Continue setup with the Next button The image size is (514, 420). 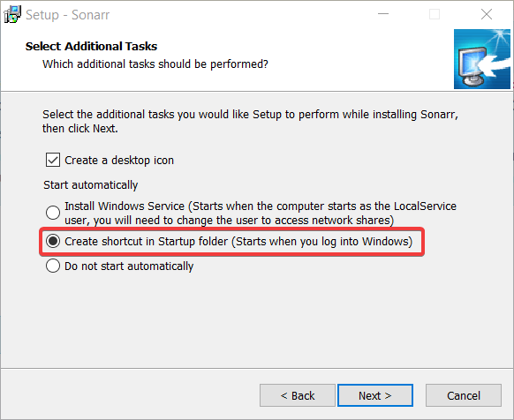click(375, 395)
